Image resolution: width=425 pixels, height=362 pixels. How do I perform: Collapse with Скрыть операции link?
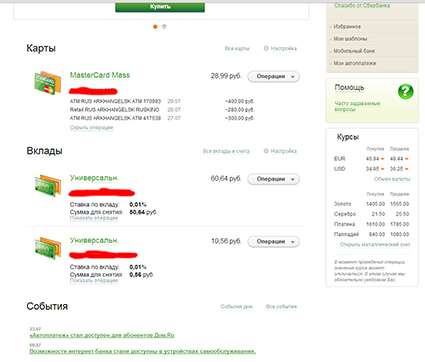pos(91,127)
